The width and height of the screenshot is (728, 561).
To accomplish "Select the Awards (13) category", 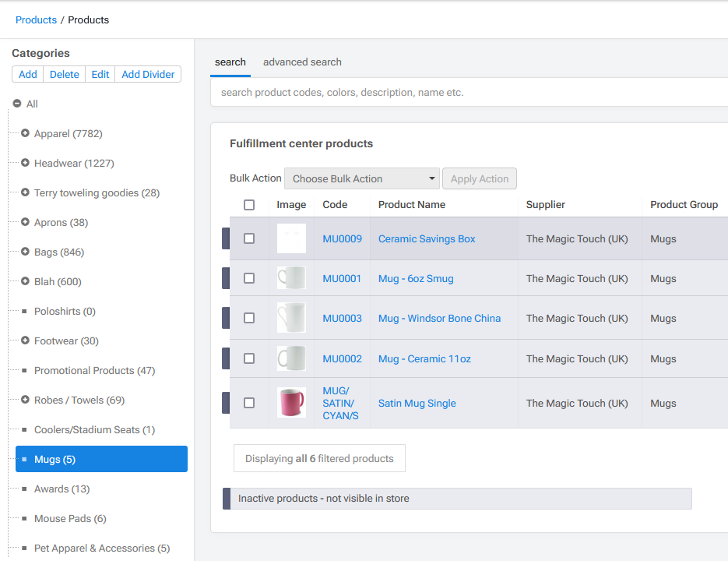I will pyautogui.click(x=62, y=489).
